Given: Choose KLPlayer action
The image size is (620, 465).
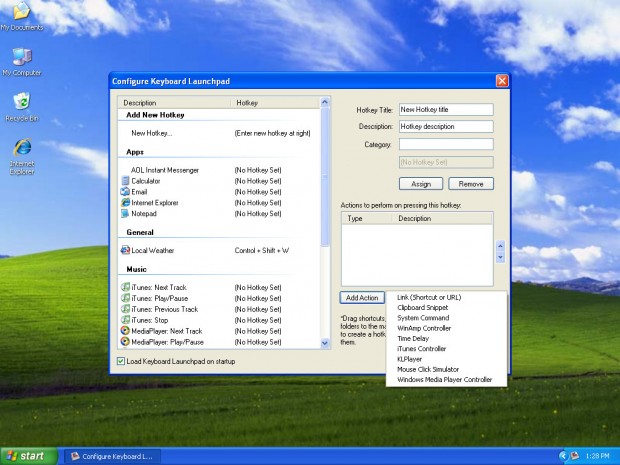Looking at the screenshot, I should (446, 359).
